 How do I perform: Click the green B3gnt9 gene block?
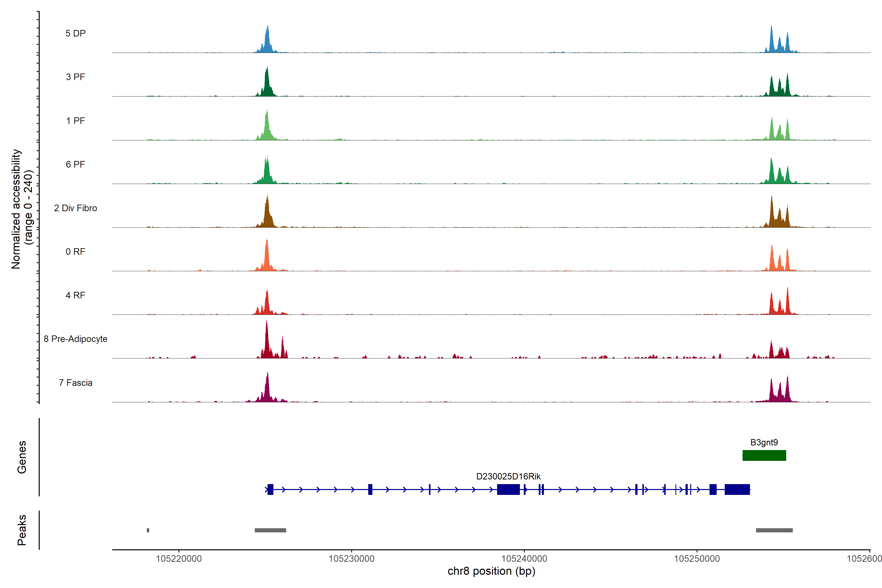coord(764,455)
